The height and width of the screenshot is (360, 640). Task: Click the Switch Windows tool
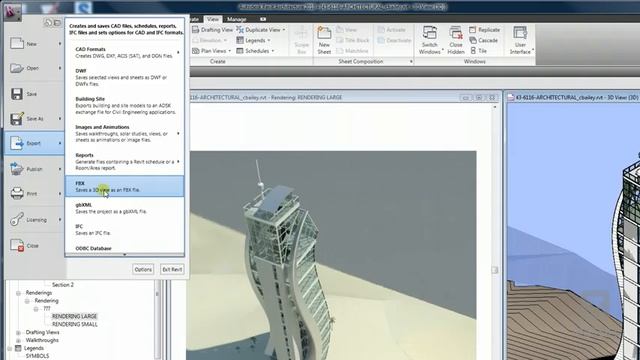[430, 40]
